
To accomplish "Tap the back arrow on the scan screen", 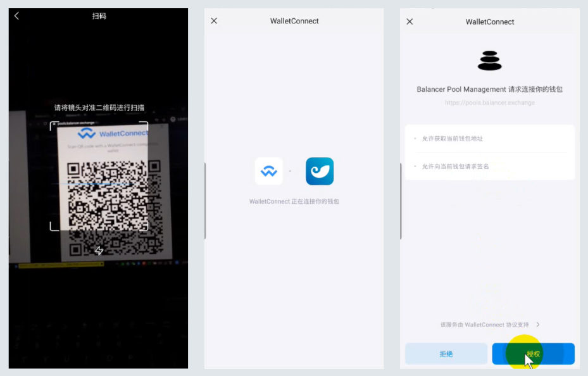I will tap(16, 16).
